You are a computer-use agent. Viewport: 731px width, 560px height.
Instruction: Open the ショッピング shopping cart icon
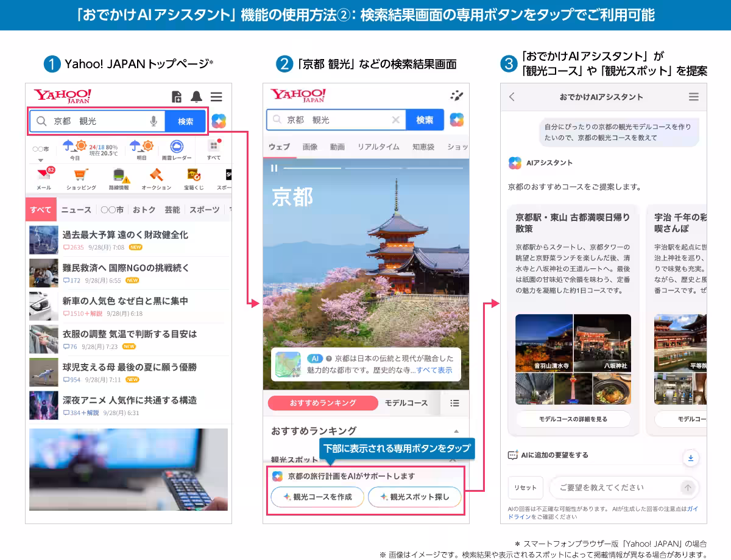pos(79,175)
